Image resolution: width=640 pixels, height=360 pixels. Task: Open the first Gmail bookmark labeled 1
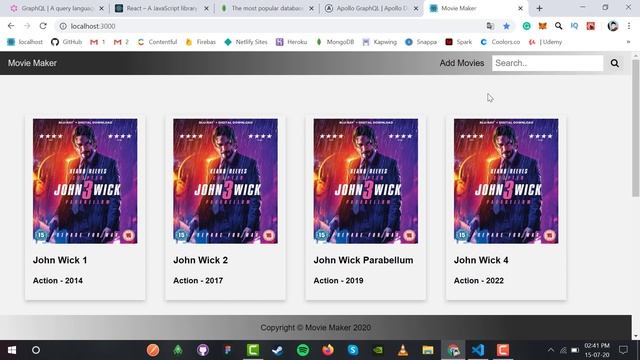(98, 42)
